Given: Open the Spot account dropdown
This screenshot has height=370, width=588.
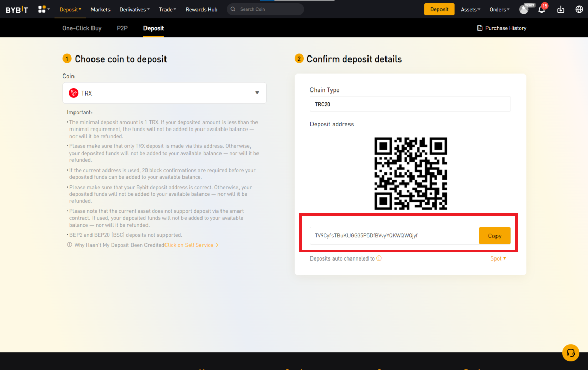Looking at the screenshot, I should (x=498, y=258).
